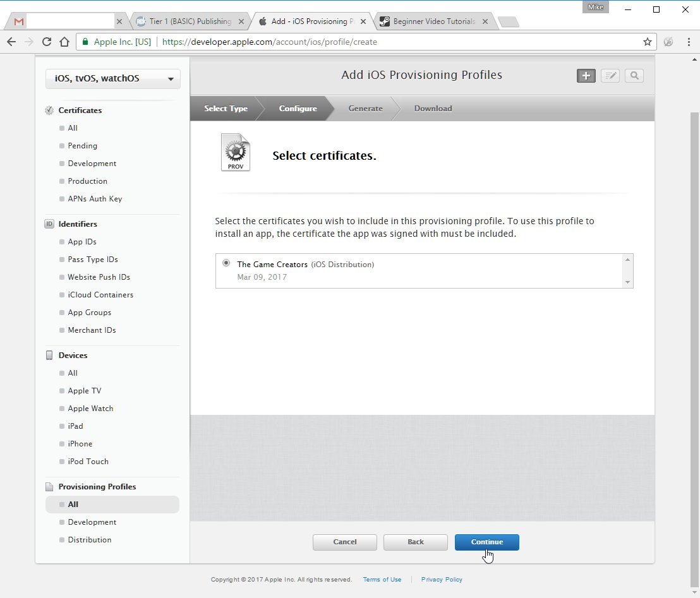Go to the browser home icon
The height and width of the screenshot is (598, 700).
click(x=64, y=42)
